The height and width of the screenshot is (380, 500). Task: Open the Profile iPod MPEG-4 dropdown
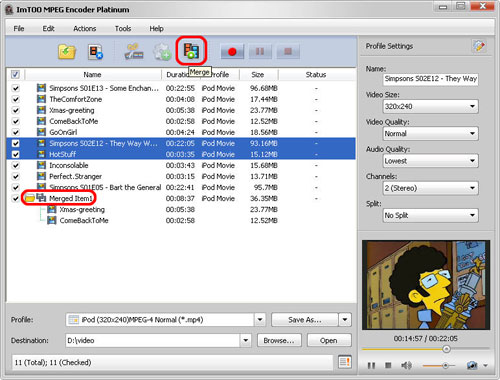coord(166,320)
